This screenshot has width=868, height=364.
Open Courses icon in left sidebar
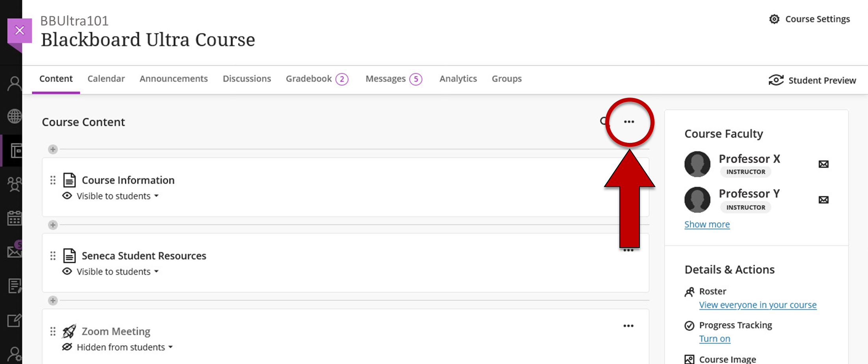coord(16,151)
